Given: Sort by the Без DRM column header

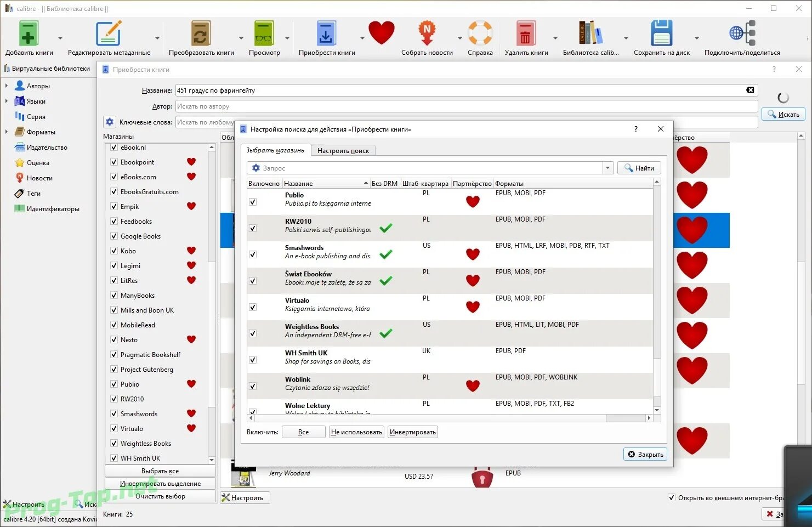Looking at the screenshot, I should 385,183.
